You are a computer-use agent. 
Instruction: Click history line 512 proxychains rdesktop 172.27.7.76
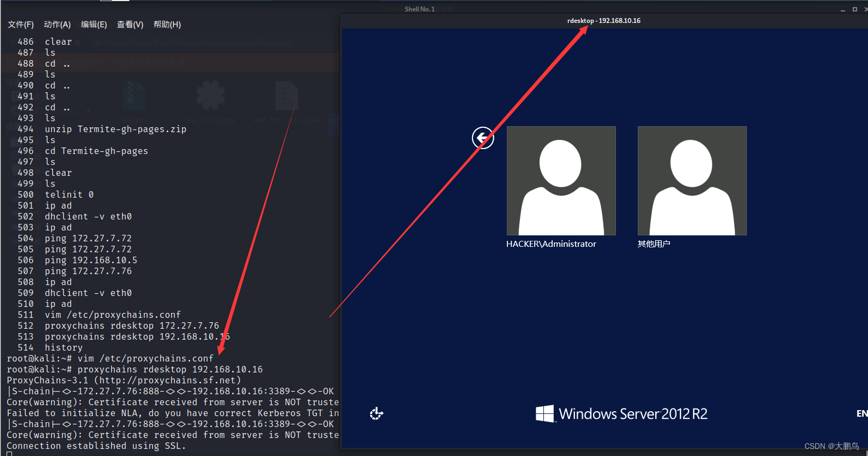point(118,326)
